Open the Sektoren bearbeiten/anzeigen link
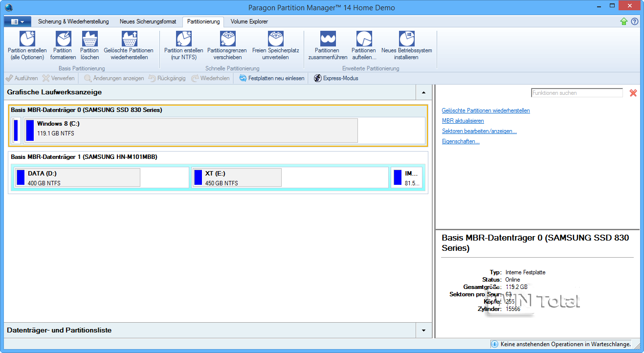The image size is (644, 353). 479,131
